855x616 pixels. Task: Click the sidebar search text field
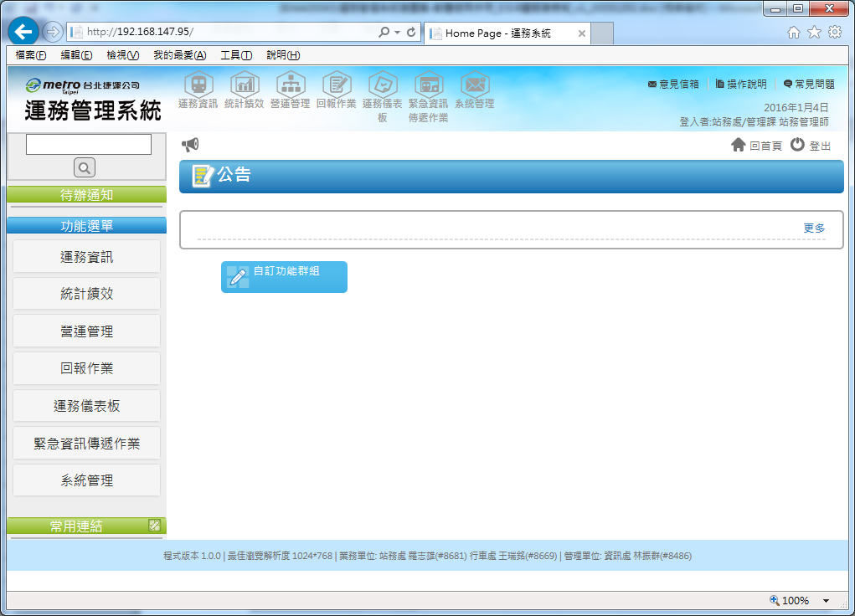click(x=89, y=145)
